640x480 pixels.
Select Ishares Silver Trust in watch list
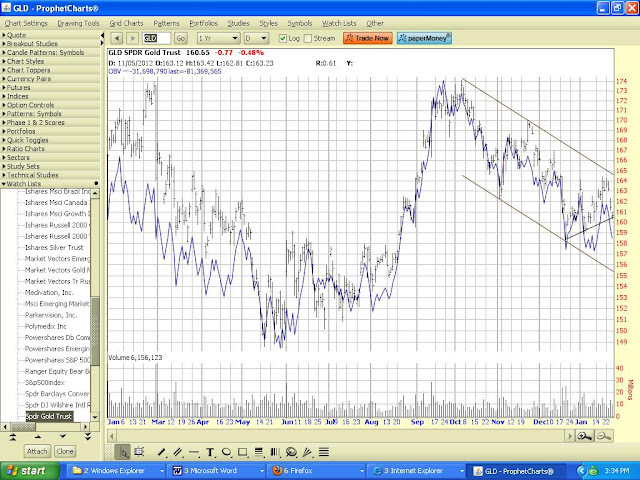(x=54, y=247)
